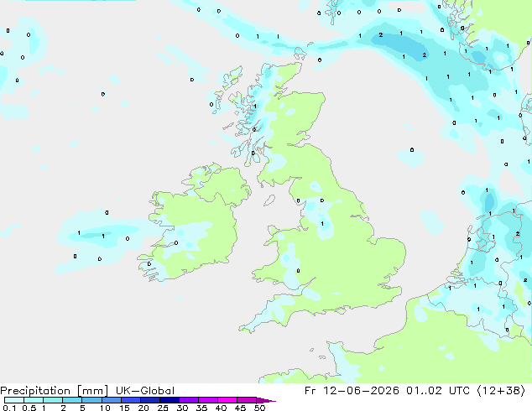Screen dimensions: 532x411
Task: Click the '30' legend scale value
Action: (x=182, y=408)
